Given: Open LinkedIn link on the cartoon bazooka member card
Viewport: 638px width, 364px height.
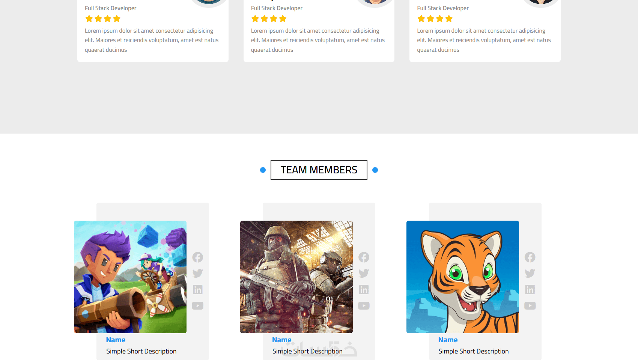Looking at the screenshot, I should coord(198,289).
